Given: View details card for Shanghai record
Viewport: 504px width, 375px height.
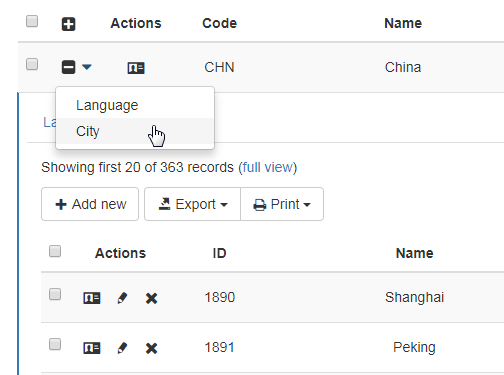Looking at the screenshot, I should point(92,298).
